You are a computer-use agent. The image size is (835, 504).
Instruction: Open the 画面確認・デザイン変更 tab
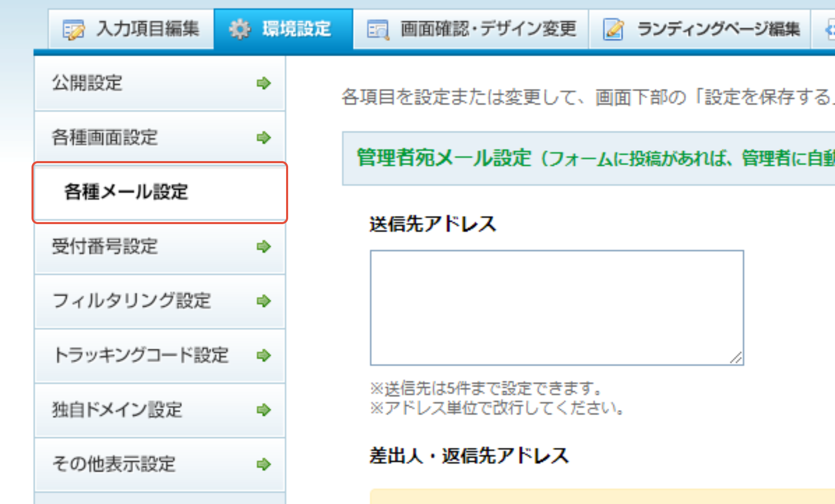click(x=471, y=29)
